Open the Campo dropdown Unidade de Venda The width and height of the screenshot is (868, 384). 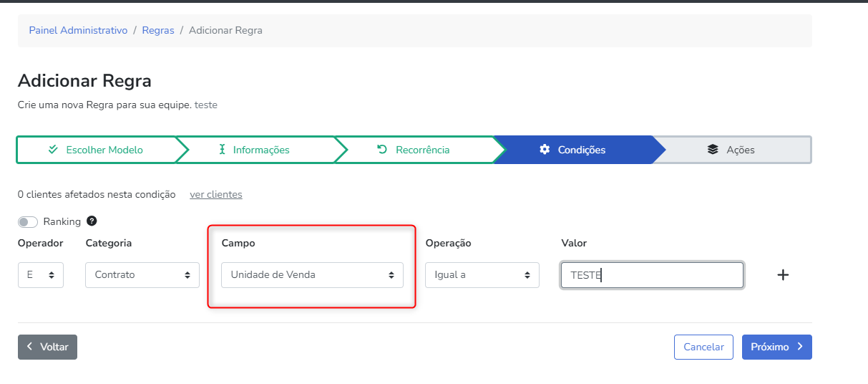(312, 275)
